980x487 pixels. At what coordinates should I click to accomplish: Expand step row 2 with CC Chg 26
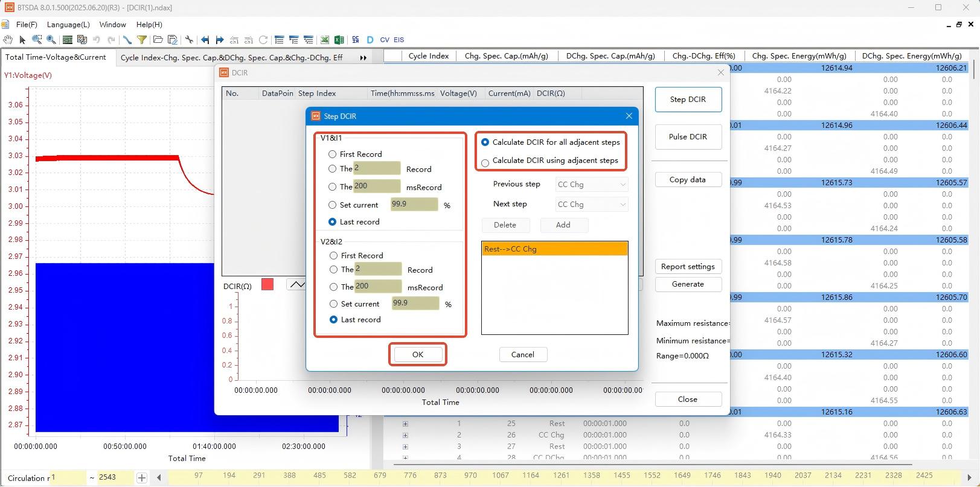click(405, 435)
